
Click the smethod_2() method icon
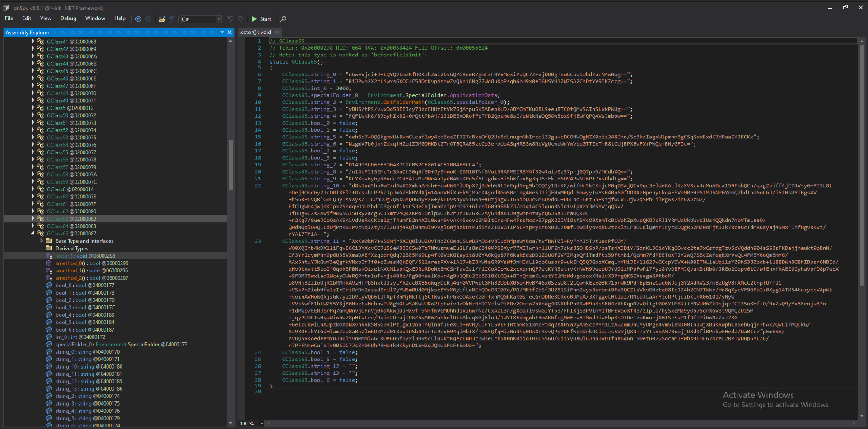click(x=49, y=278)
